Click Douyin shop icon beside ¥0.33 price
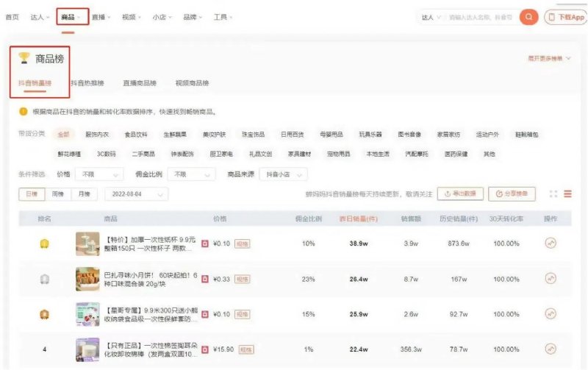The height and width of the screenshot is (370, 588). coord(205,279)
